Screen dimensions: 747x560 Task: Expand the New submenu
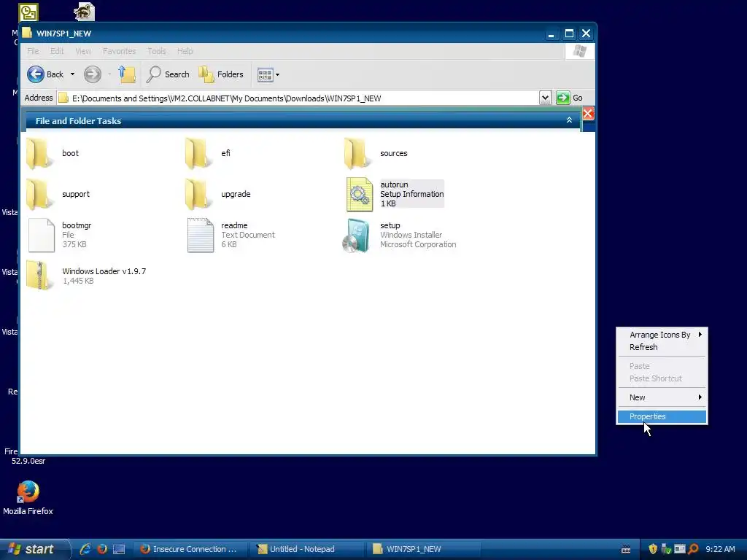click(x=662, y=397)
